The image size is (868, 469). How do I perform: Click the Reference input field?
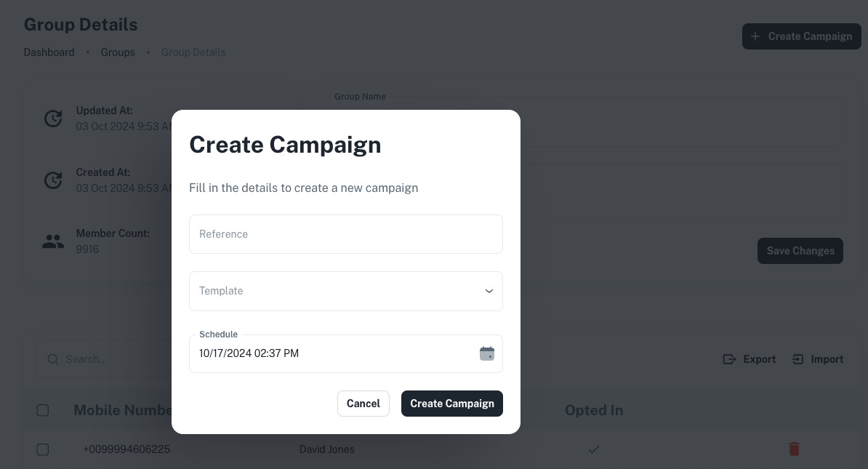click(345, 234)
